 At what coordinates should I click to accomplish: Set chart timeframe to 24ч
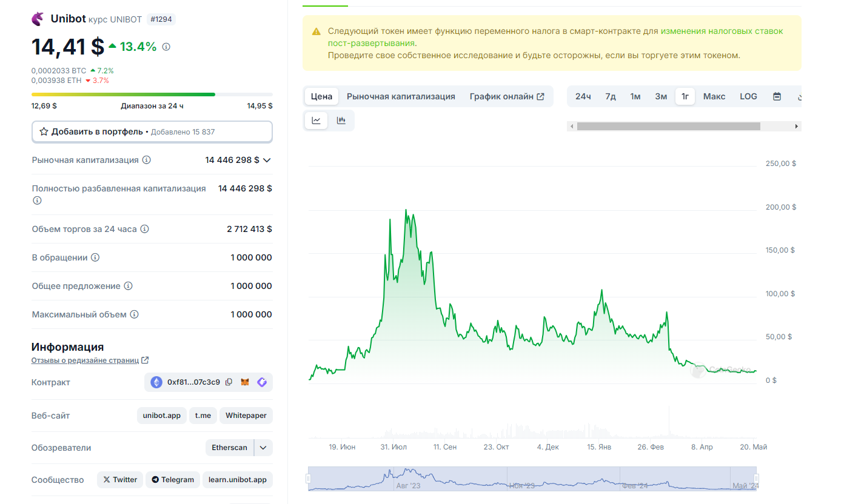[583, 96]
